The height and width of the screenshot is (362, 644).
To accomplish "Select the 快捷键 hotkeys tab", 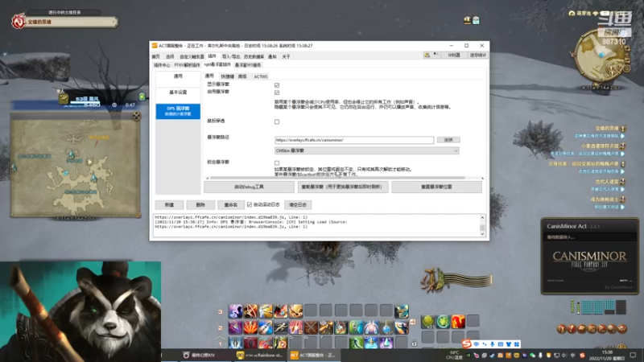I will (227, 76).
